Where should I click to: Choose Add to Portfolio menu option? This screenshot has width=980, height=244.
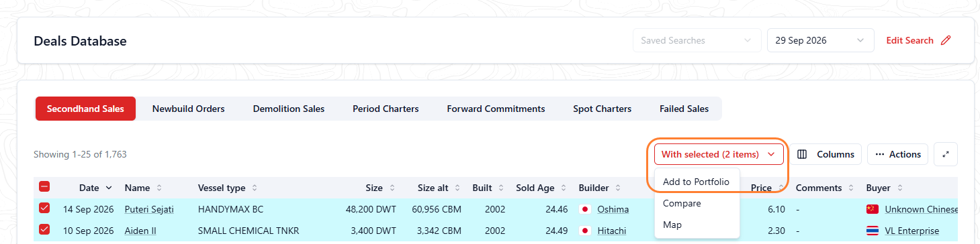coord(696,182)
